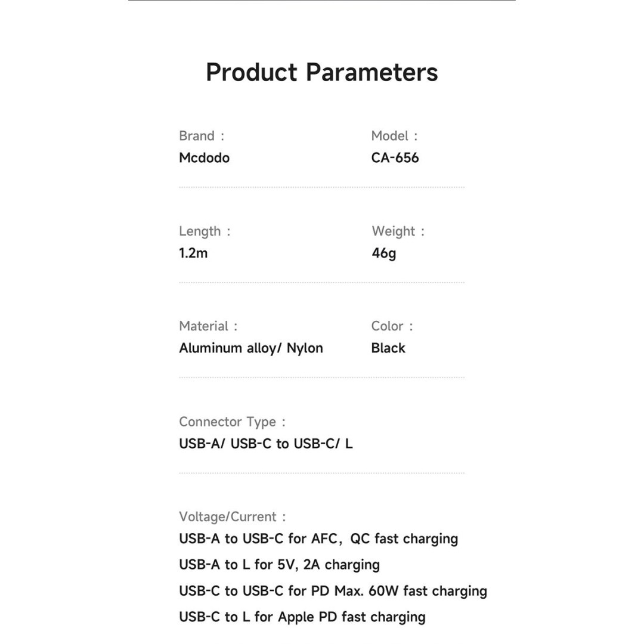Select the Voltage/Current label
The width and height of the screenshot is (644, 644).
pos(232,516)
